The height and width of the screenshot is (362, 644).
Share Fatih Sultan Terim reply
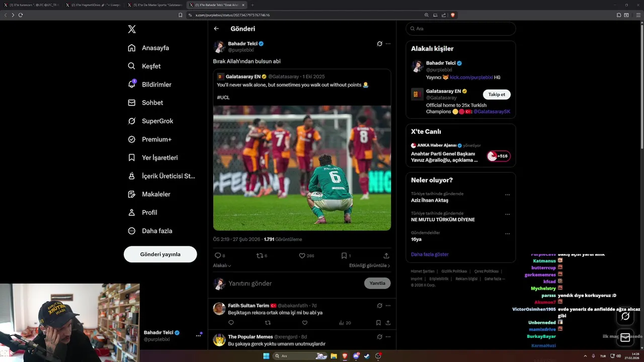[387, 323]
